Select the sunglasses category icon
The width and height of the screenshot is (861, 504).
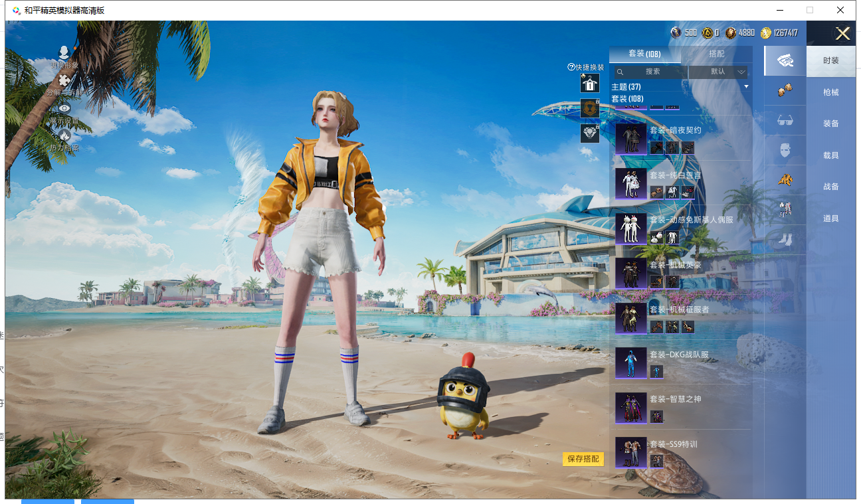[x=785, y=122]
